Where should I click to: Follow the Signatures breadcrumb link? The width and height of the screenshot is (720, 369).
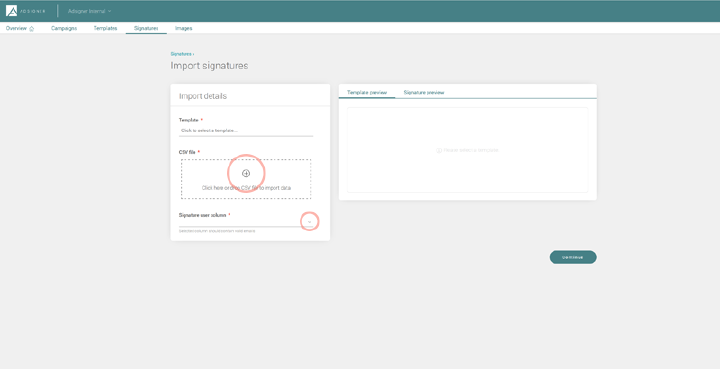(181, 54)
